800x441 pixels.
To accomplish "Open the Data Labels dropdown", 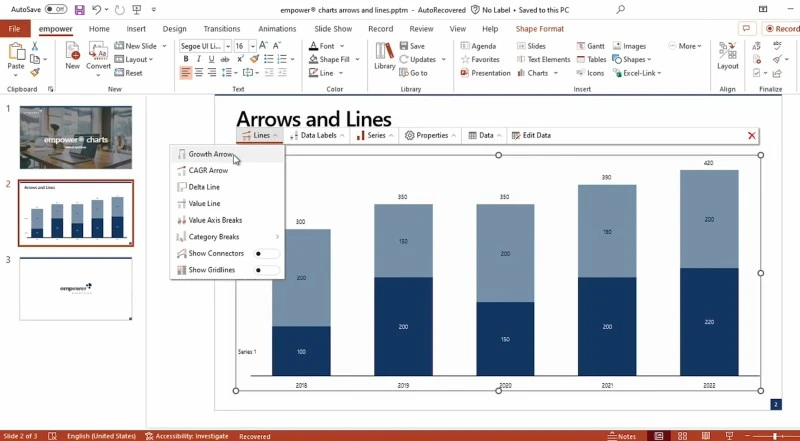I will point(317,135).
